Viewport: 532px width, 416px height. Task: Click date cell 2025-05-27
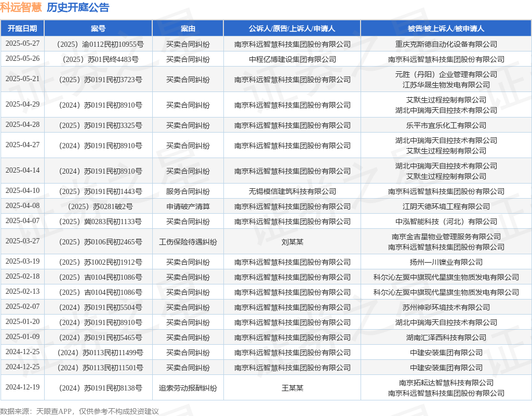(22, 44)
